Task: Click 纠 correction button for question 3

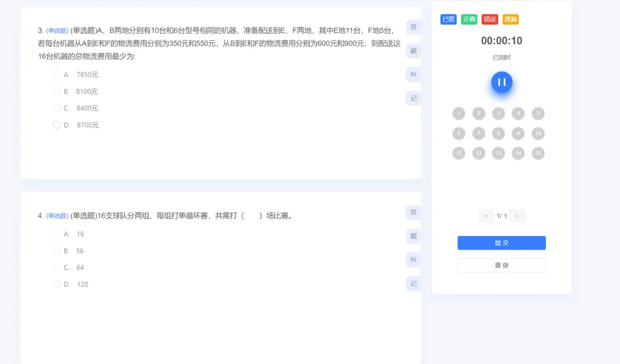Action: click(413, 75)
